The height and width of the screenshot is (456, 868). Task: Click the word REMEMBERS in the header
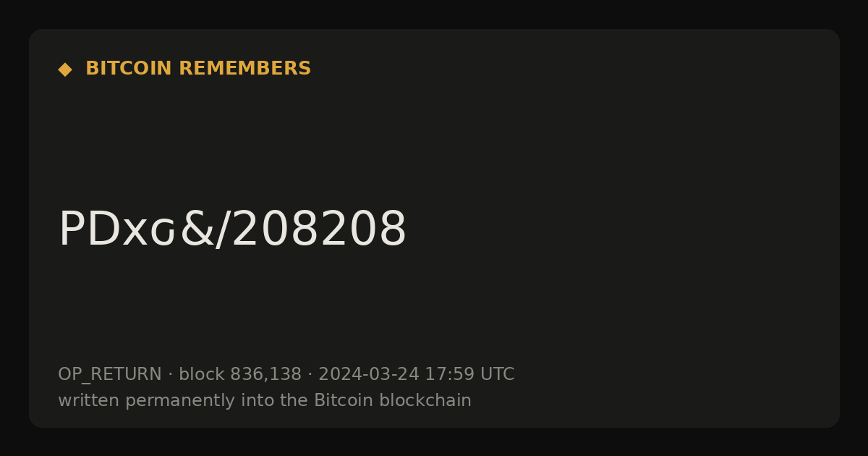pyautogui.click(x=245, y=69)
